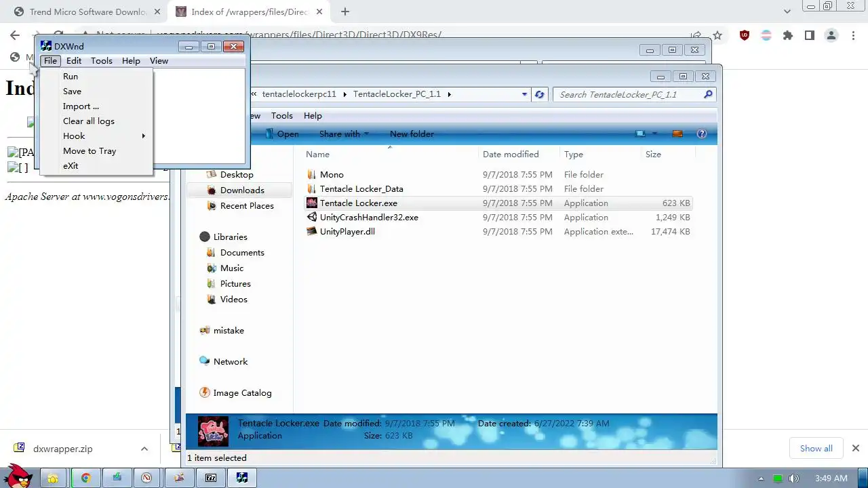
Task: Open Chrome's three-dot menu
Action: tap(853, 35)
